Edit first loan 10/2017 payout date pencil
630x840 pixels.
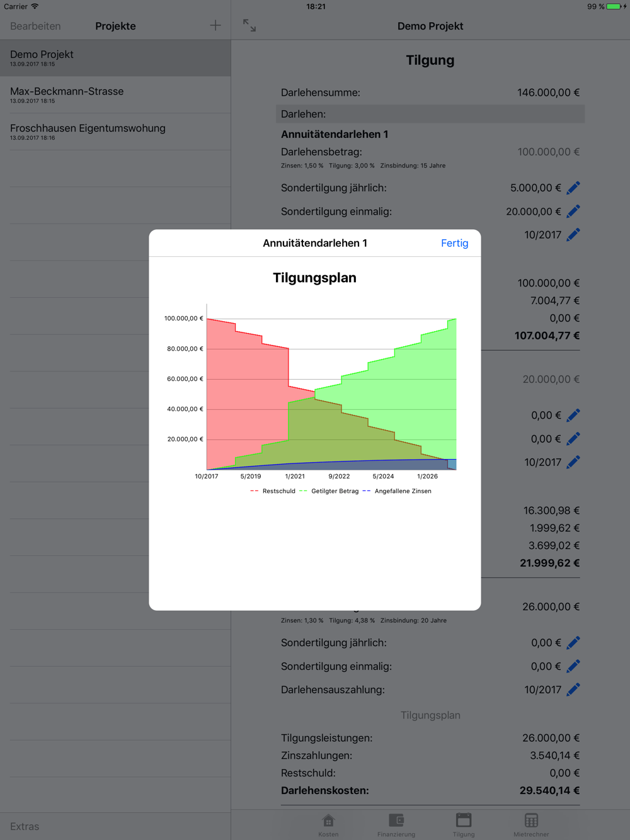[x=573, y=235]
